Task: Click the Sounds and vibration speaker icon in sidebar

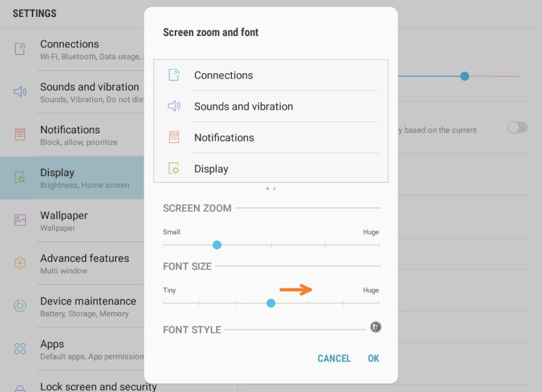Action: tap(20, 91)
